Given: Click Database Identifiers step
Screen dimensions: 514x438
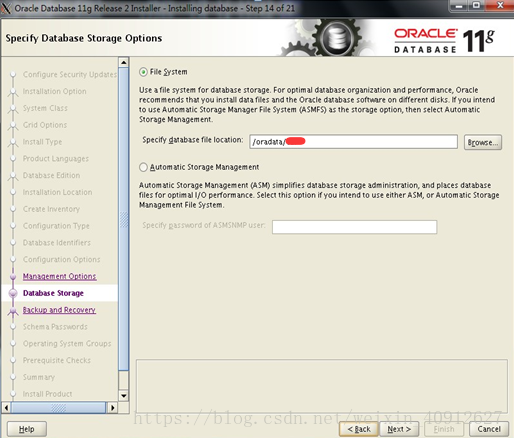Looking at the screenshot, I should pyautogui.click(x=57, y=243).
